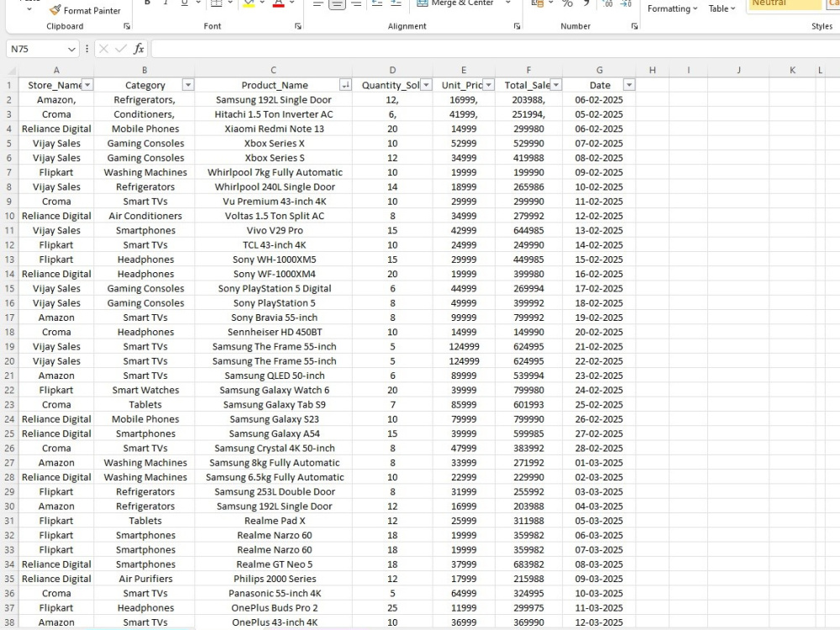Open Conditional Formatting menu
840x630 pixels.
click(672, 8)
